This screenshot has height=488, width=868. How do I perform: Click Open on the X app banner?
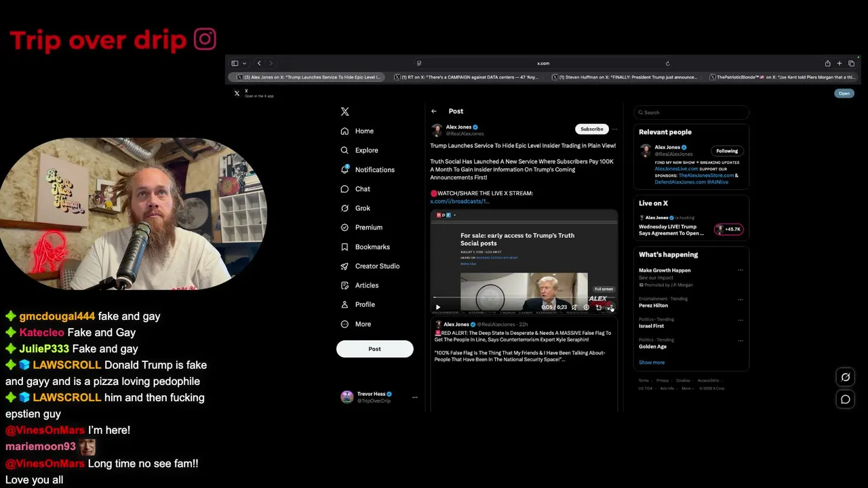pos(844,94)
